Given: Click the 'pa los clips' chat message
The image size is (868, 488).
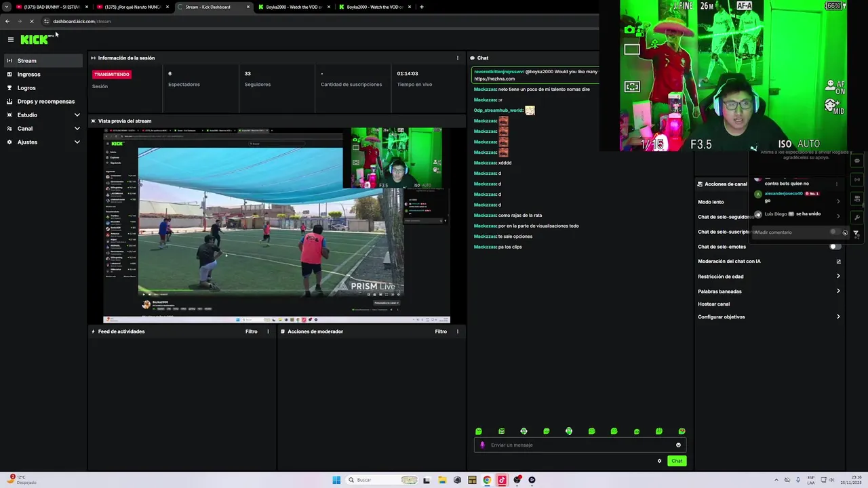Looking at the screenshot, I should (x=509, y=247).
